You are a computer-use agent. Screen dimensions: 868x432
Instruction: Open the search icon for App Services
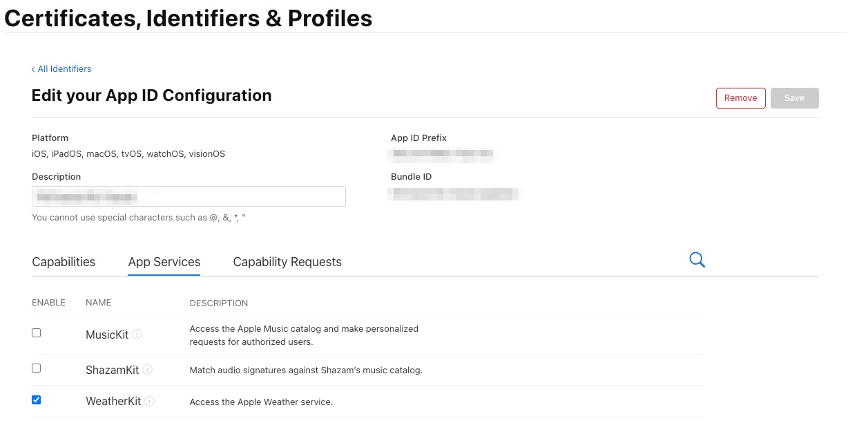[x=697, y=259]
